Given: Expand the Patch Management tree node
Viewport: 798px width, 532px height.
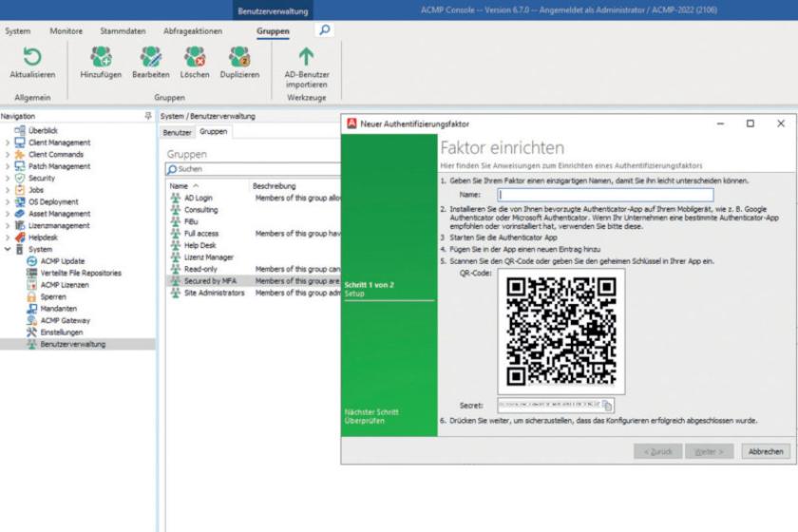Looking at the screenshot, I should 8,166.
